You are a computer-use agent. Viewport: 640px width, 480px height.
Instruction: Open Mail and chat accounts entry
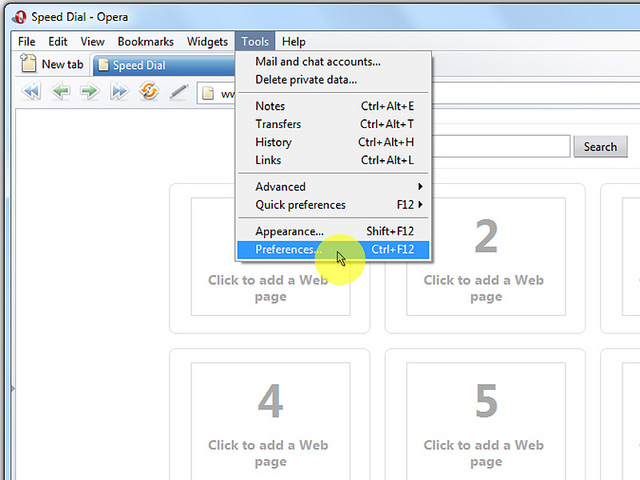click(317, 62)
